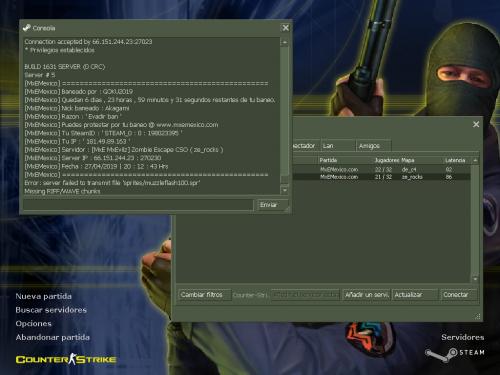The image size is (500, 375).
Task: Click console scrollbar down arrow
Action: [x=285, y=190]
